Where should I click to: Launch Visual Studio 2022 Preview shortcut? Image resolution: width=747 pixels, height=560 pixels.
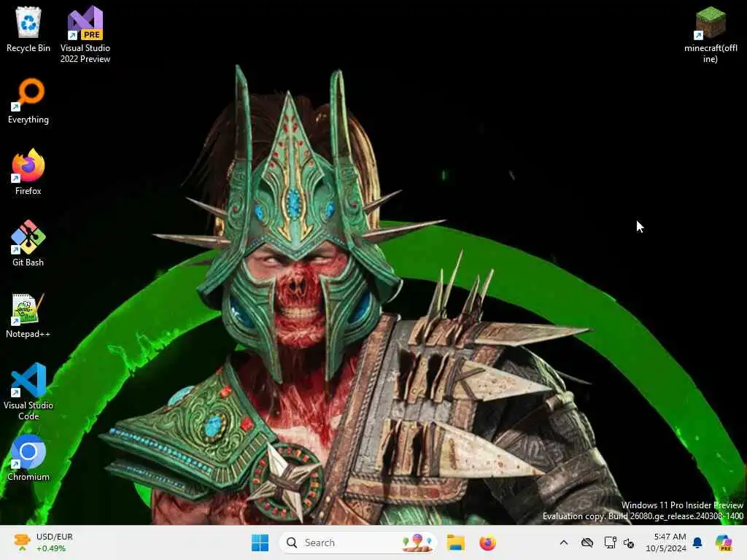pyautogui.click(x=85, y=35)
